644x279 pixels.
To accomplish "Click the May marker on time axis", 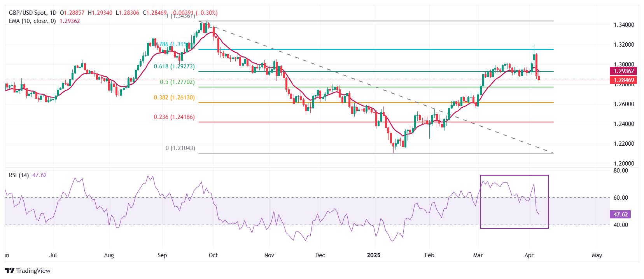I will [x=597, y=255].
